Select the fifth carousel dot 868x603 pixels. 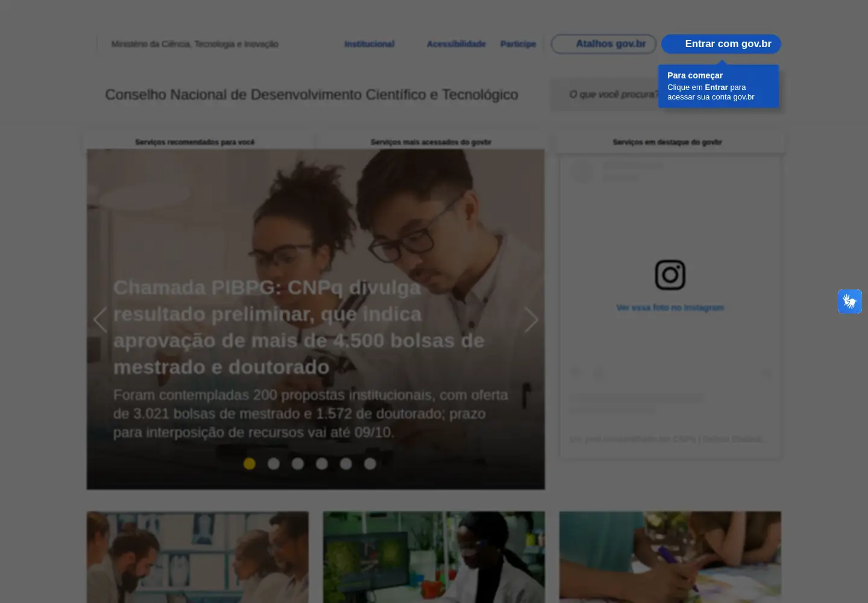[346, 464]
